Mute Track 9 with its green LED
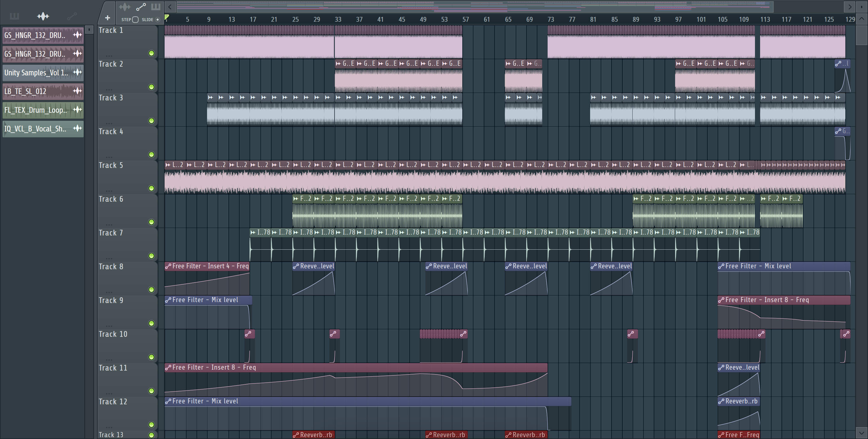The image size is (868, 439). [x=151, y=323]
